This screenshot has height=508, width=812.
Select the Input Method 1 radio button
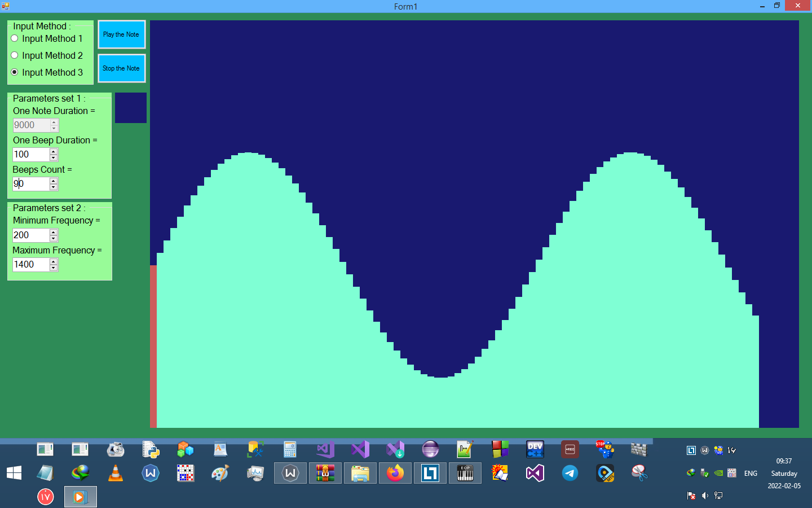(15, 38)
